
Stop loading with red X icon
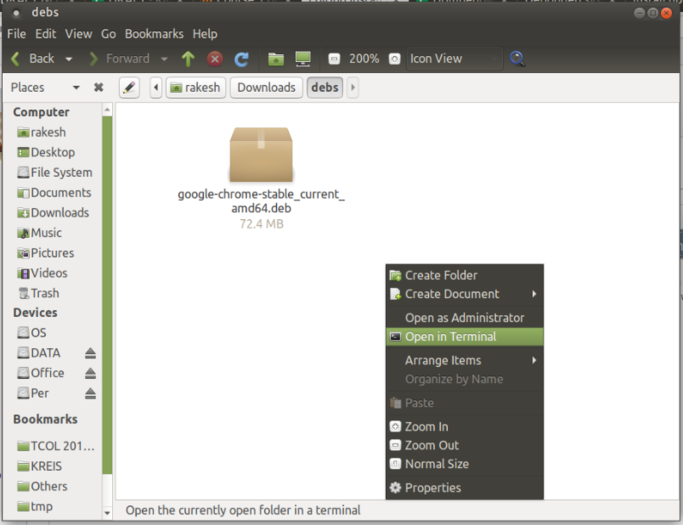pyautogui.click(x=215, y=59)
